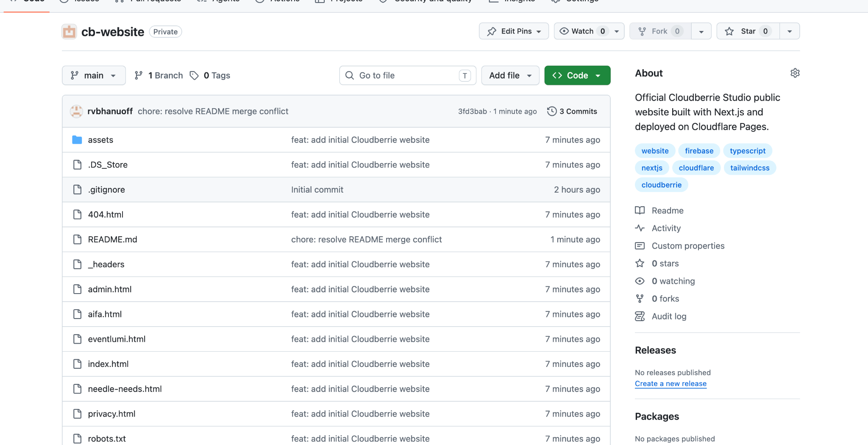Open the green Code dropdown

577,76
